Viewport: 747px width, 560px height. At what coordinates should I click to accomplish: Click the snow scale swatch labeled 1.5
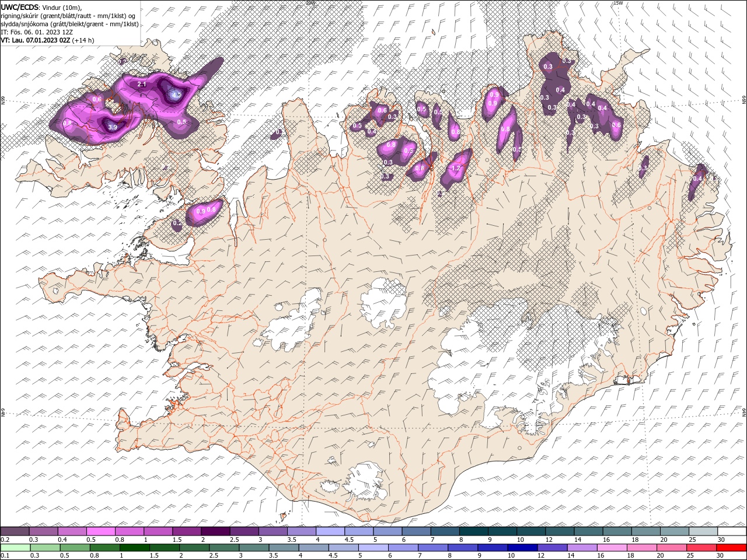(x=186, y=531)
